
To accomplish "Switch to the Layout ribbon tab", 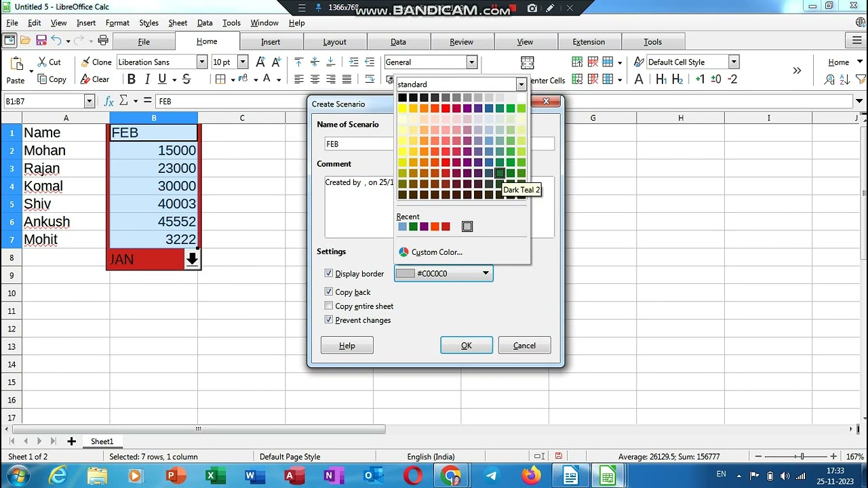I will pyautogui.click(x=334, y=41).
